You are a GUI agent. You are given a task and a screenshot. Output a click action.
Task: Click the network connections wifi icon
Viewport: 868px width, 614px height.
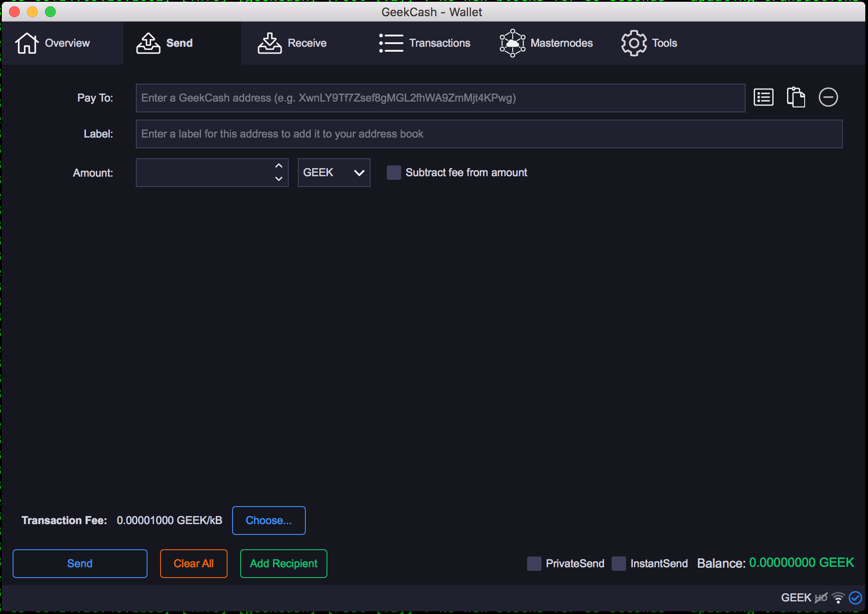click(838, 598)
